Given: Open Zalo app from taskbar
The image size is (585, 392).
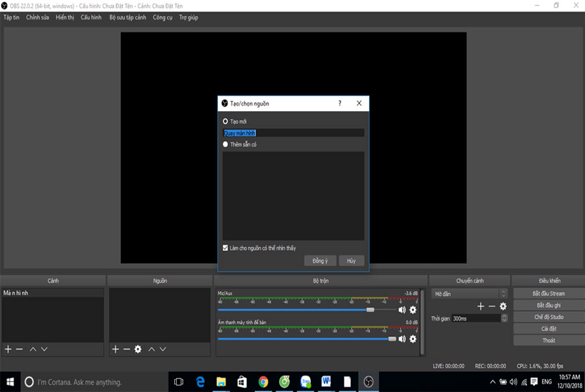Looking at the screenshot, I should pyautogui.click(x=305, y=382).
